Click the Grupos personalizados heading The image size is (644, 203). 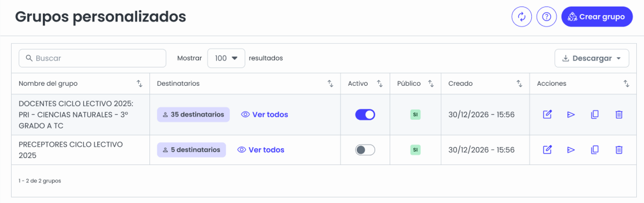(100, 17)
